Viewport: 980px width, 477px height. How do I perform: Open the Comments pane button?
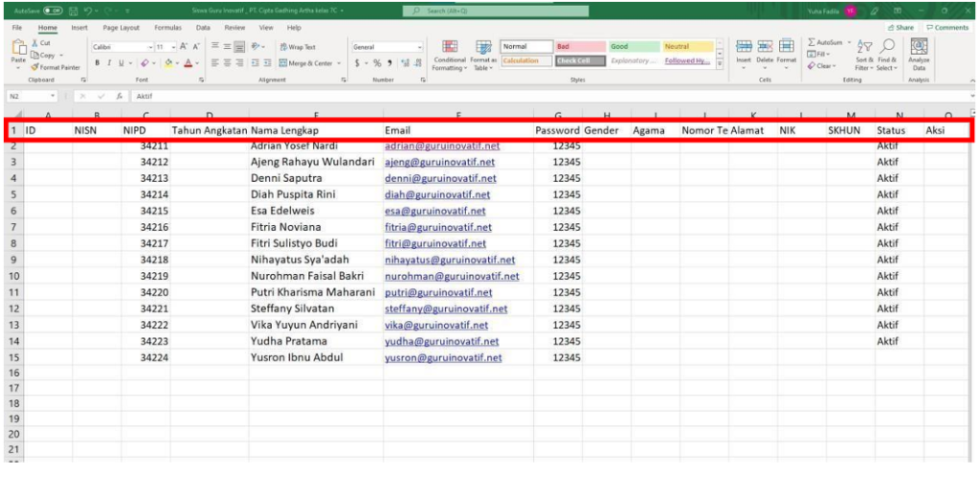(x=947, y=28)
